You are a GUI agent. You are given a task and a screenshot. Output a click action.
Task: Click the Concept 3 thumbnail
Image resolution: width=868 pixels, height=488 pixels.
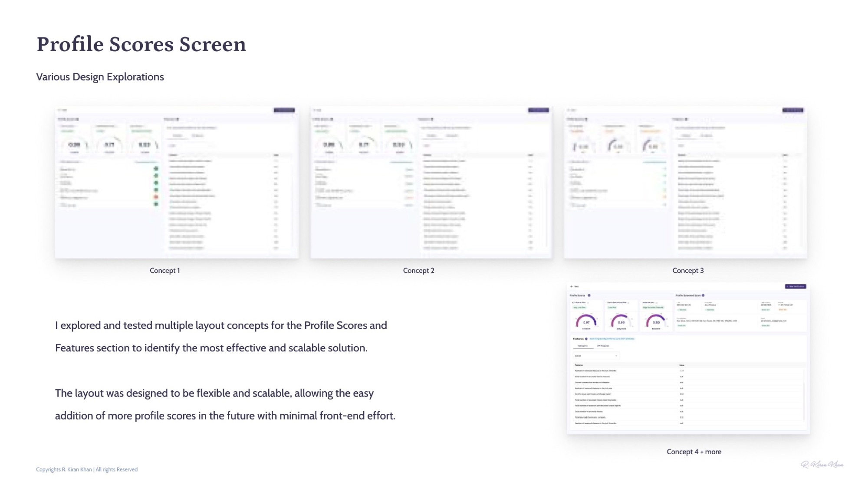(686, 182)
